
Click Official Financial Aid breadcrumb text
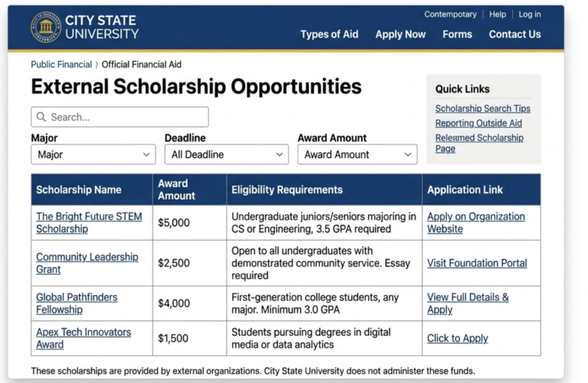click(141, 64)
